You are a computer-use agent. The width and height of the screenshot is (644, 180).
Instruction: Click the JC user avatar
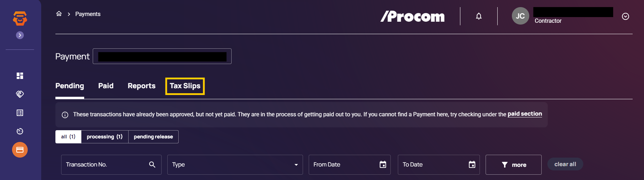520,16
